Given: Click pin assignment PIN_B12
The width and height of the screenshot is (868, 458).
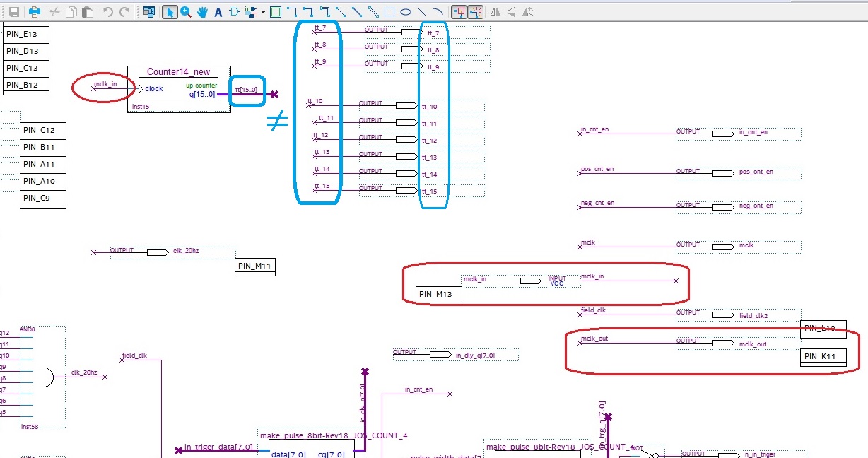Looking at the screenshot, I should click(27, 85).
